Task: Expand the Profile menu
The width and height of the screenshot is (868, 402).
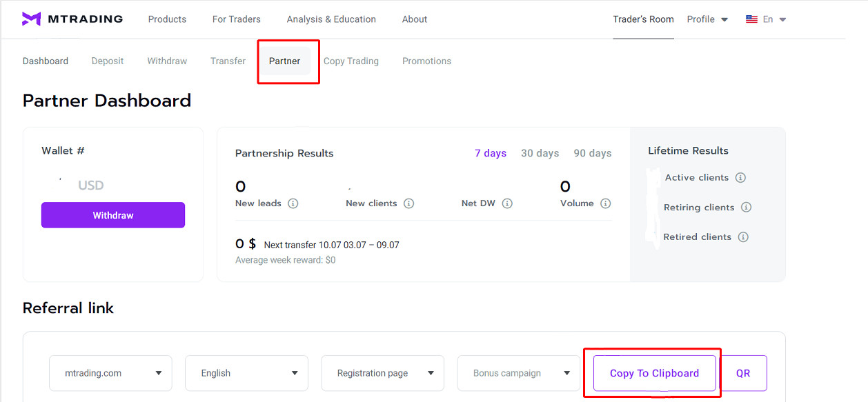Action: tap(707, 19)
